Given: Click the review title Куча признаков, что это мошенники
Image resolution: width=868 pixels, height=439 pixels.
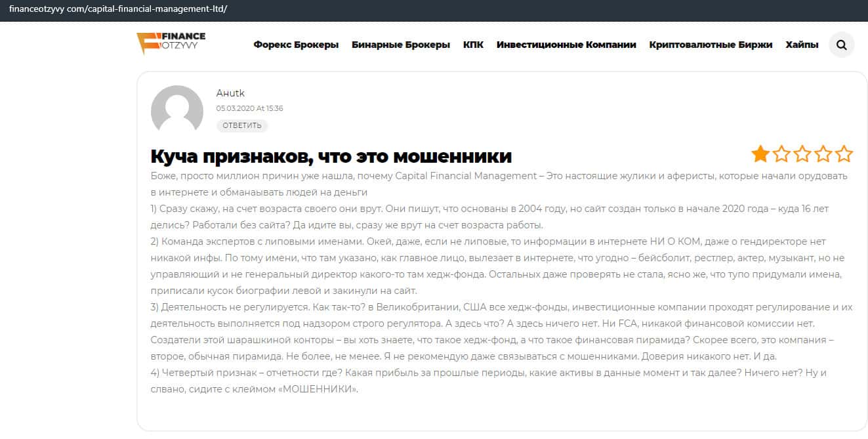Looking at the screenshot, I should [331, 156].
